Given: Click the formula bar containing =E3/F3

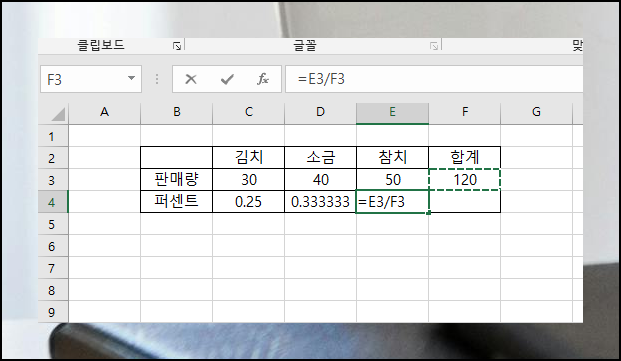Looking at the screenshot, I should click(x=434, y=79).
